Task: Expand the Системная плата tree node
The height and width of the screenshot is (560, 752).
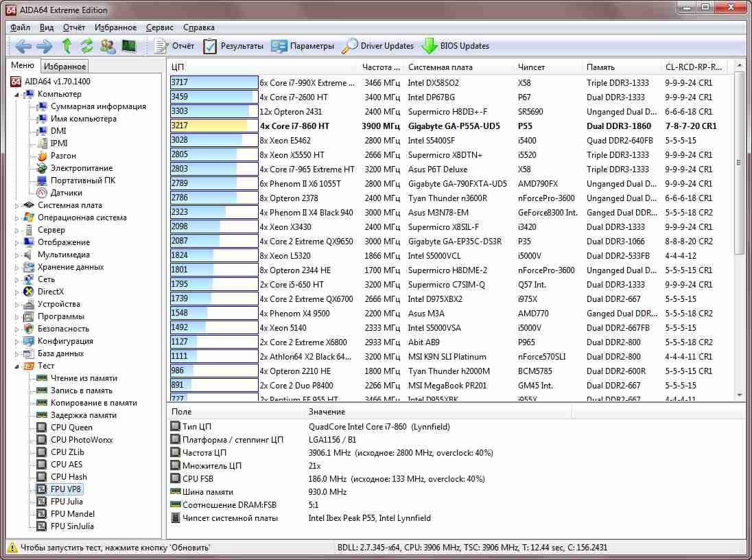Action: click(18, 205)
